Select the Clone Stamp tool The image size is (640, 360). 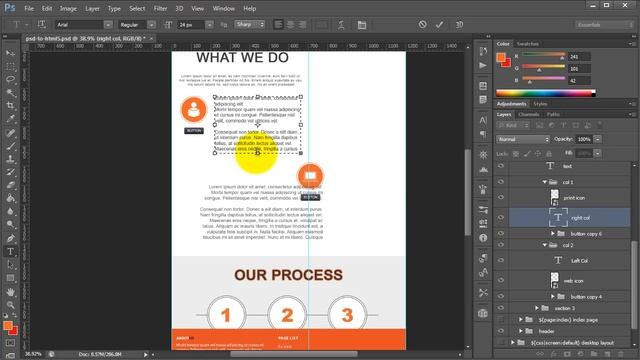(11, 159)
